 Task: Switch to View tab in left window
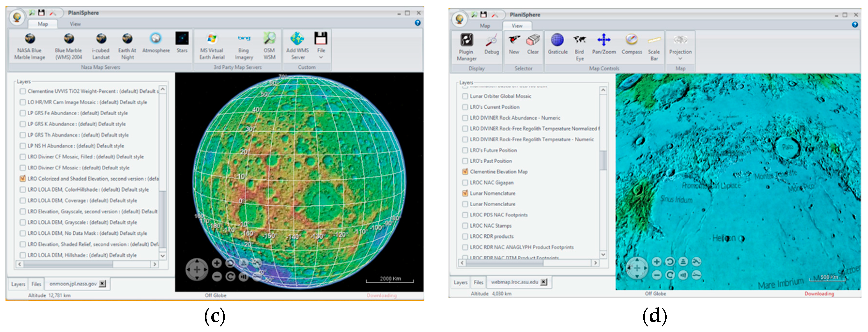click(76, 24)
